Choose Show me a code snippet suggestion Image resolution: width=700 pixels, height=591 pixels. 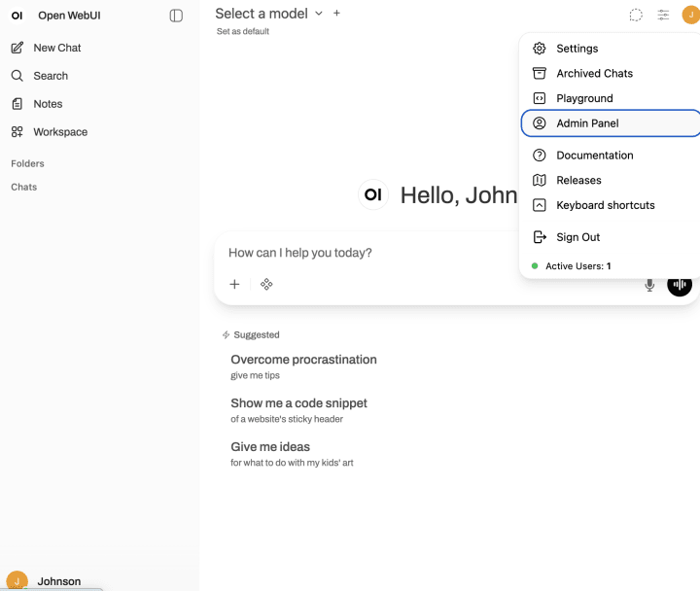pos(298,410)
